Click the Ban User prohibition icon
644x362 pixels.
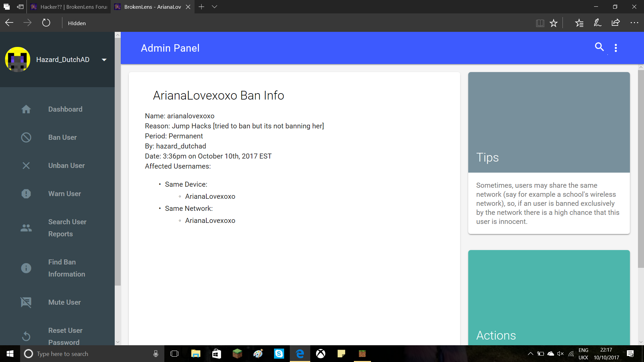coord(26,137)
